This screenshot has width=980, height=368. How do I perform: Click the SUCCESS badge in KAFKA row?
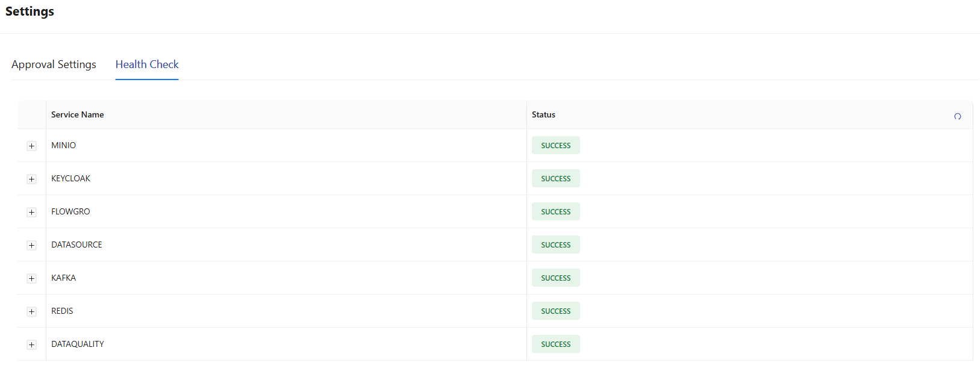[x=555, y=278]
